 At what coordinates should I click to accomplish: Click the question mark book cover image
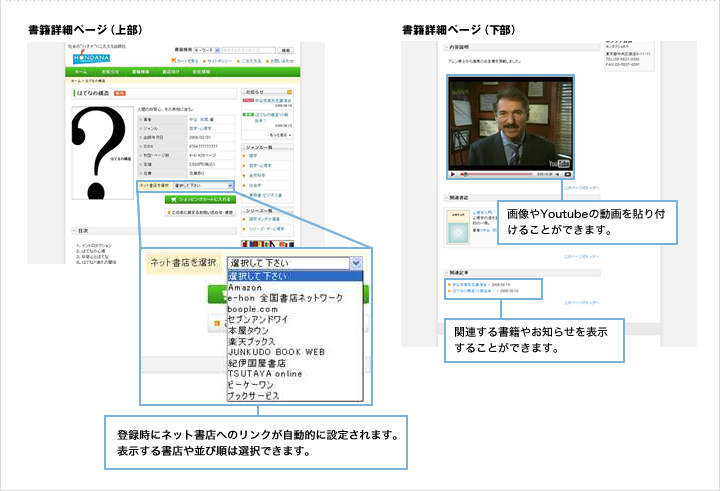click(102, 153)
